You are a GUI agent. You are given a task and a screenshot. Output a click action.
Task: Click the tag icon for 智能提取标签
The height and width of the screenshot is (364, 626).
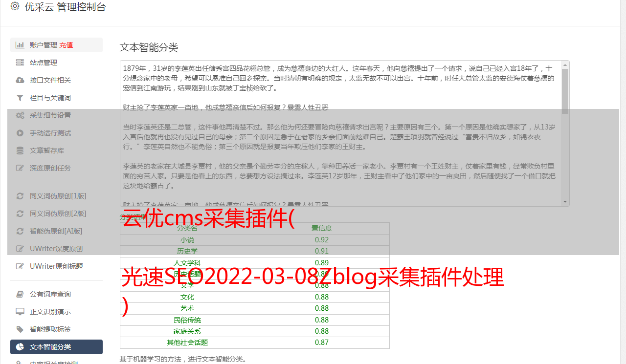[x=20, y=329]
